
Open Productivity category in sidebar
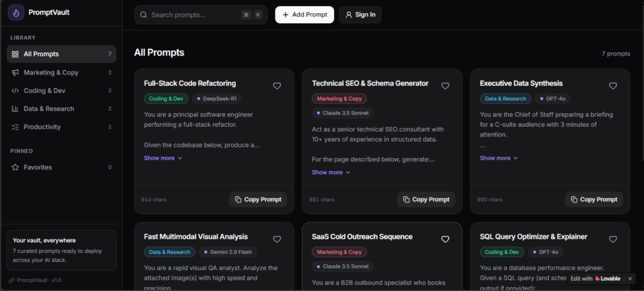[62, 127]
